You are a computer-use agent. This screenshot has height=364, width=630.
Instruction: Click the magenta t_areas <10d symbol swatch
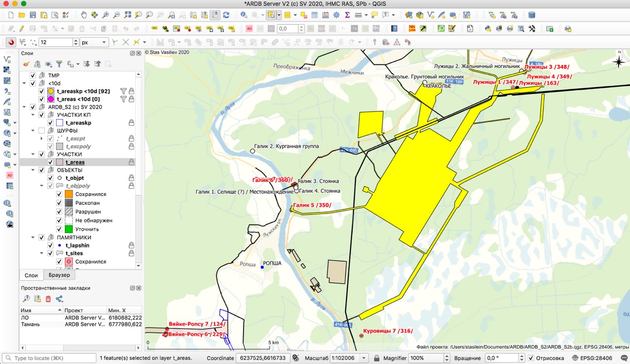tap(51, 99)
